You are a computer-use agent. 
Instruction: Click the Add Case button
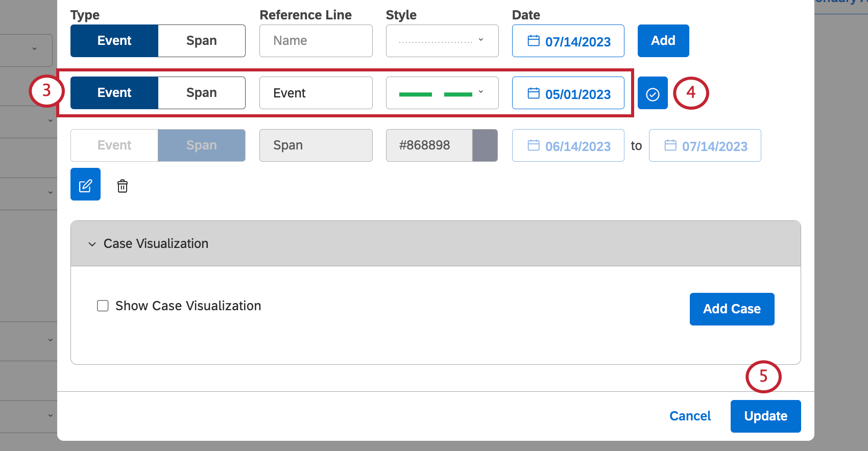tap(732, 309)
